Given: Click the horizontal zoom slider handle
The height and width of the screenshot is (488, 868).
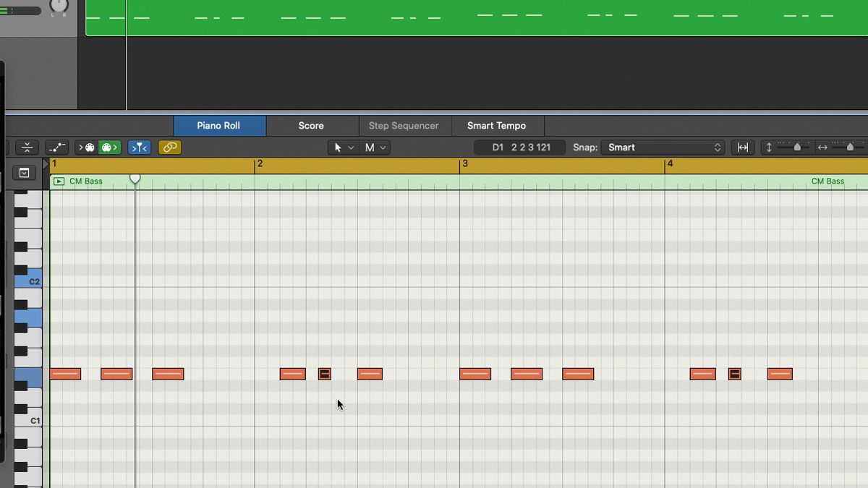Looking at the screenshot, I should click(850, 147).
